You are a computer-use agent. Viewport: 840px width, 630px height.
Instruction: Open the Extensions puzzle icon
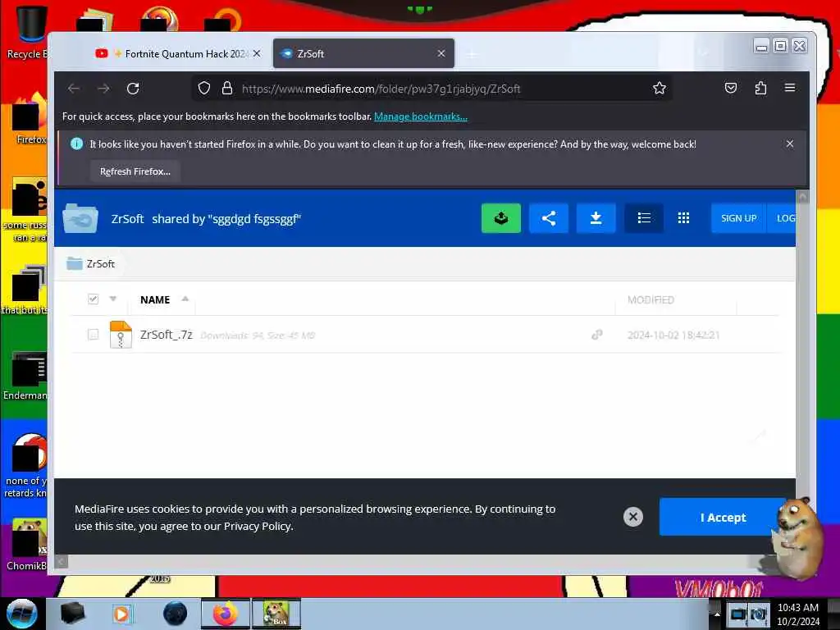click(x=760, y=88)
